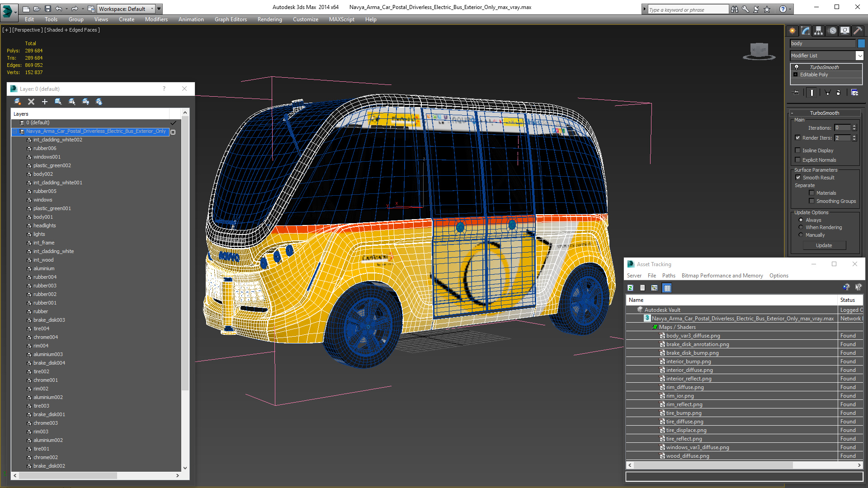
Task: Click the star Favorites icon
Action: coord(767,9)
